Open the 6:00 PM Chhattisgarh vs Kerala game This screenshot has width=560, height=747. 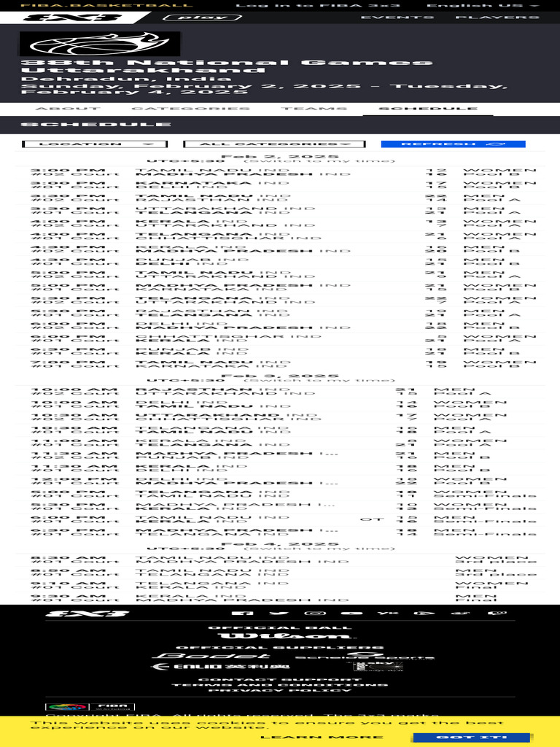pyautogui.click(x=280, y=338)
